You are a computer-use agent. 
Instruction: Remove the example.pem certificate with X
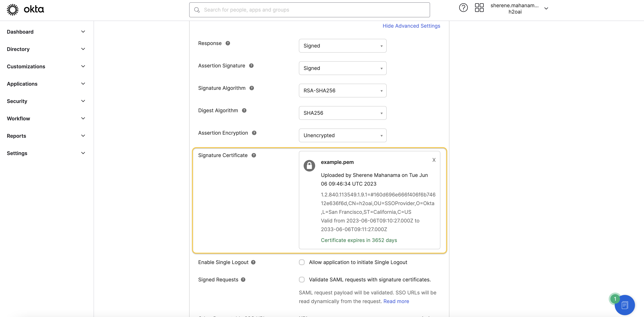tap(434, 160)
